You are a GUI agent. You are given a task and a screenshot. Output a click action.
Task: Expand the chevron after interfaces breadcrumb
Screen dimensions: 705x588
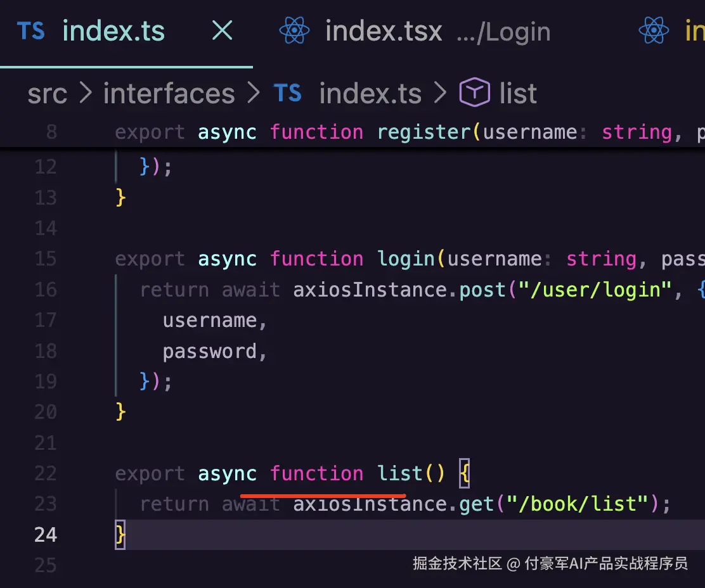(254, 93)
